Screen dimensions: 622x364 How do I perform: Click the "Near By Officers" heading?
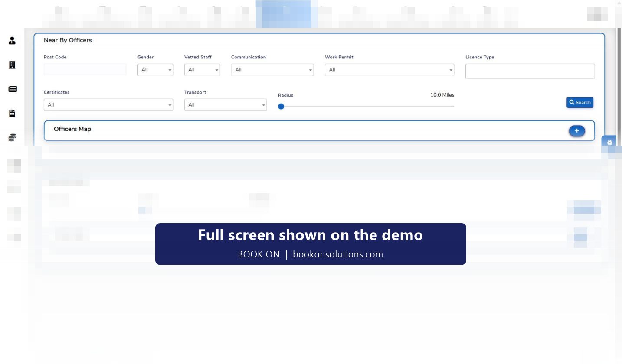click(68, 40)
